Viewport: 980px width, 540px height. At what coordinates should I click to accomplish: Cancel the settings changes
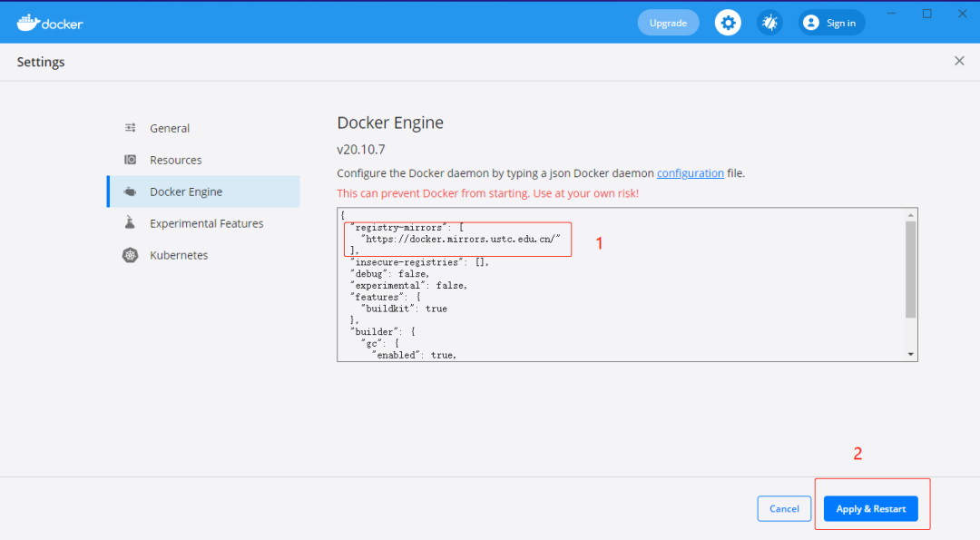click(784, 509)
